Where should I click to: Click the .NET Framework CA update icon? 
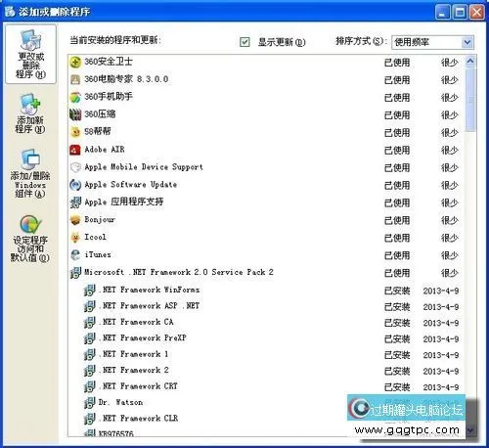tap(89, 322)
